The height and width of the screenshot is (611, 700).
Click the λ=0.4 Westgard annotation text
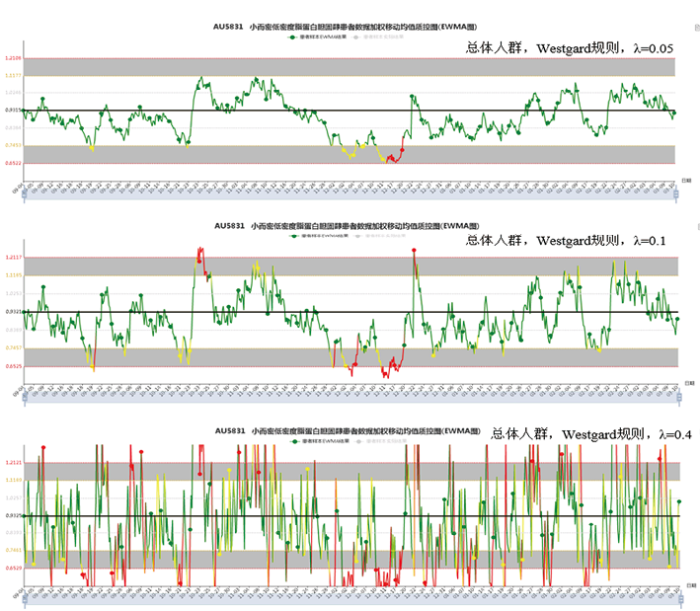[x=591, y=433]
